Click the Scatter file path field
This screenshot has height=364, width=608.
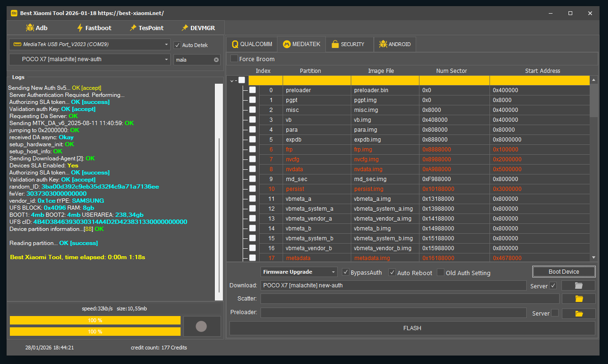point(410,299)
